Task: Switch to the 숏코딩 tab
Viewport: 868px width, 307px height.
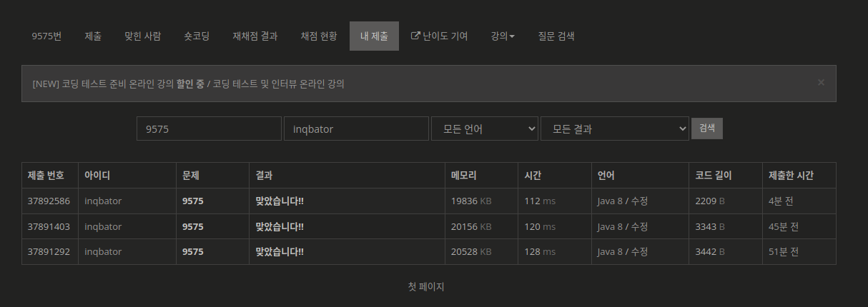Action: 197,36
